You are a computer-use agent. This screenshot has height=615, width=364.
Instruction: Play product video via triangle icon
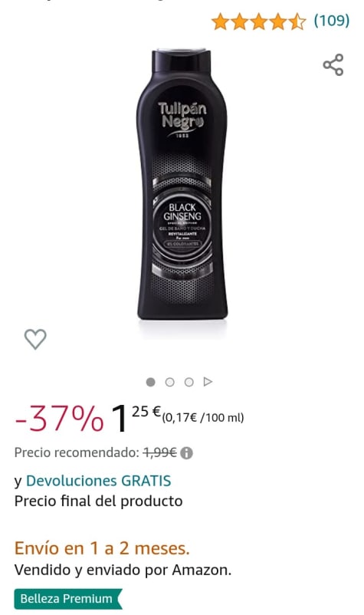click(x=208, y=382)
